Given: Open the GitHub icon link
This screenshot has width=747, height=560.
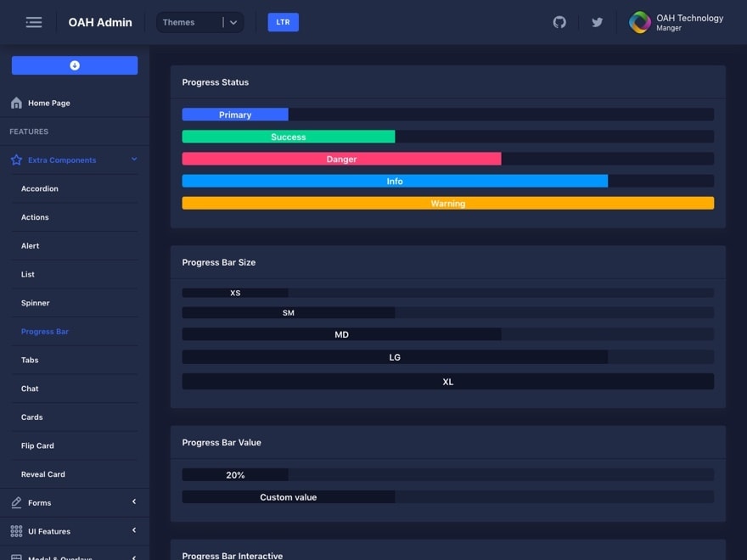Looking at the screenshot, I should tap(559, 22).
